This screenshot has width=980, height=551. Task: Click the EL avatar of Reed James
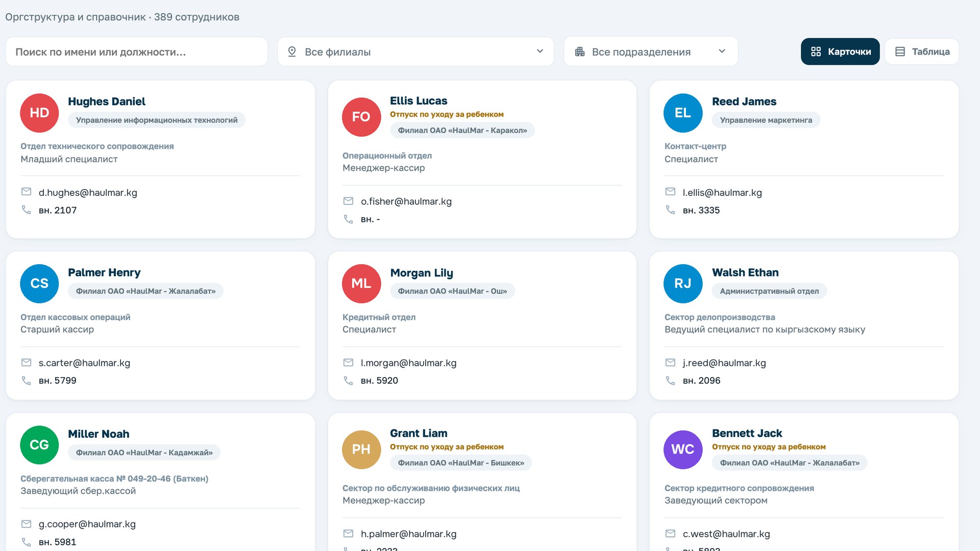(683, 113)
